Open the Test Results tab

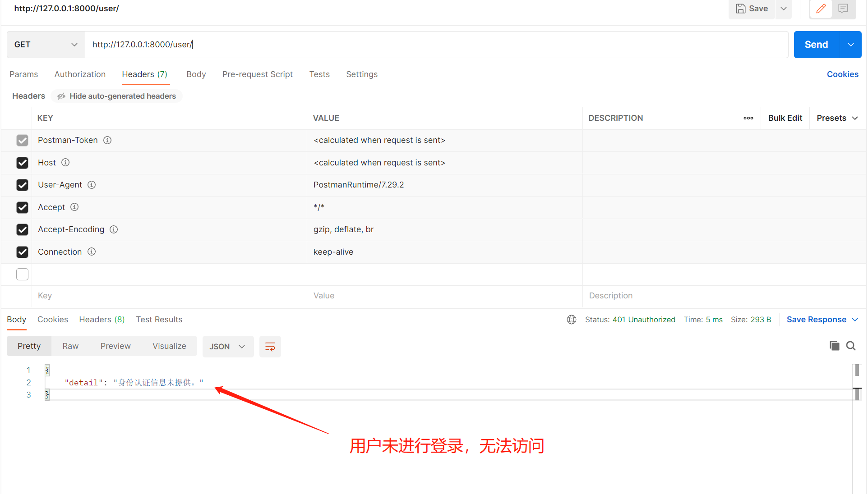[159, 320]
